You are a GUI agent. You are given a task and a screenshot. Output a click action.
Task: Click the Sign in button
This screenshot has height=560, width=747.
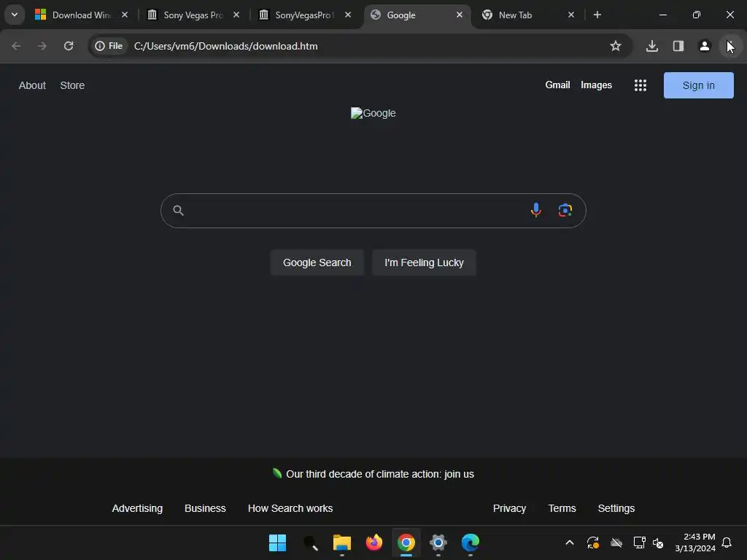point(698,85)
